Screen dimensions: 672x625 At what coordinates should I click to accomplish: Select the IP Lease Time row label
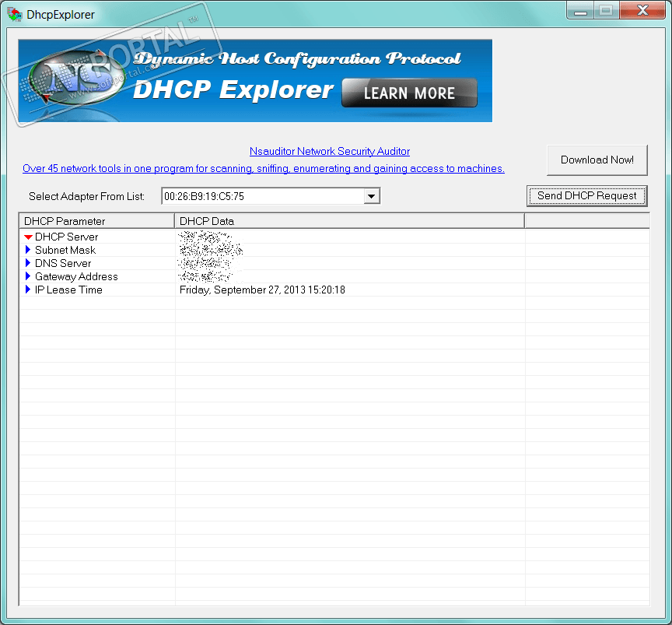pos(68,290)
